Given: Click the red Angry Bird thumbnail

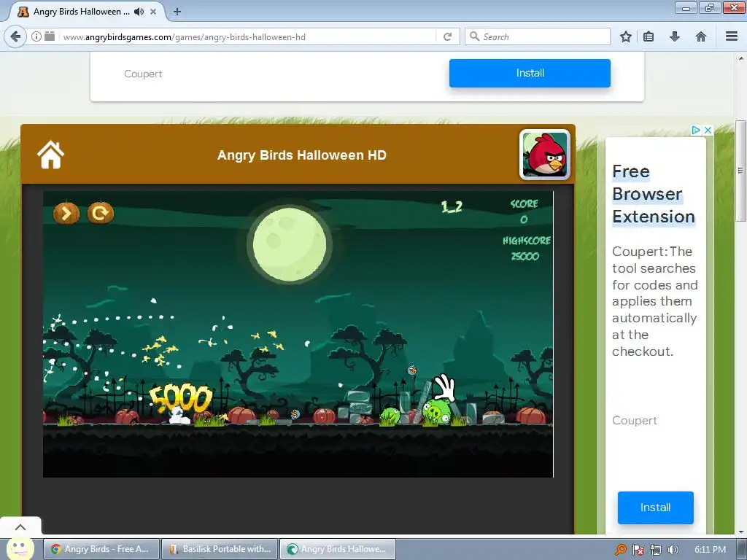Looking at the screenshot, I should click(x=545, y=155).
